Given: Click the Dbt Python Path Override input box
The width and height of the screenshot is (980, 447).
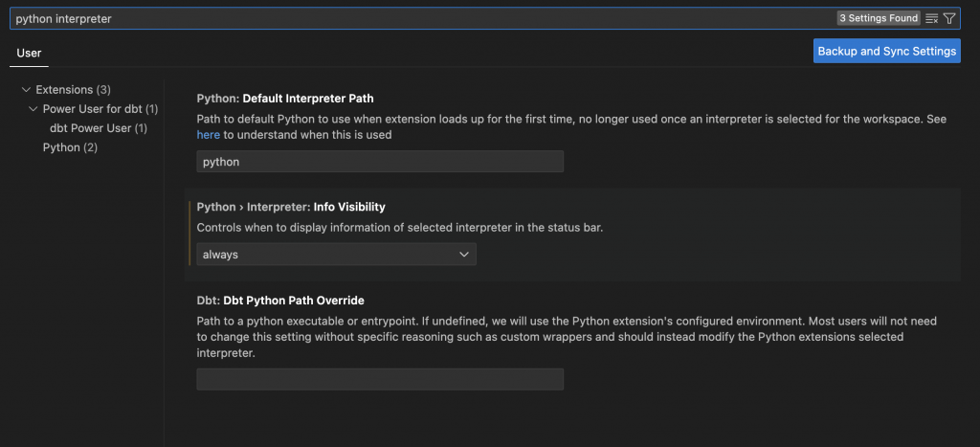Looking at the screenshot, I should pyautogui.click(x=380, y=379).
